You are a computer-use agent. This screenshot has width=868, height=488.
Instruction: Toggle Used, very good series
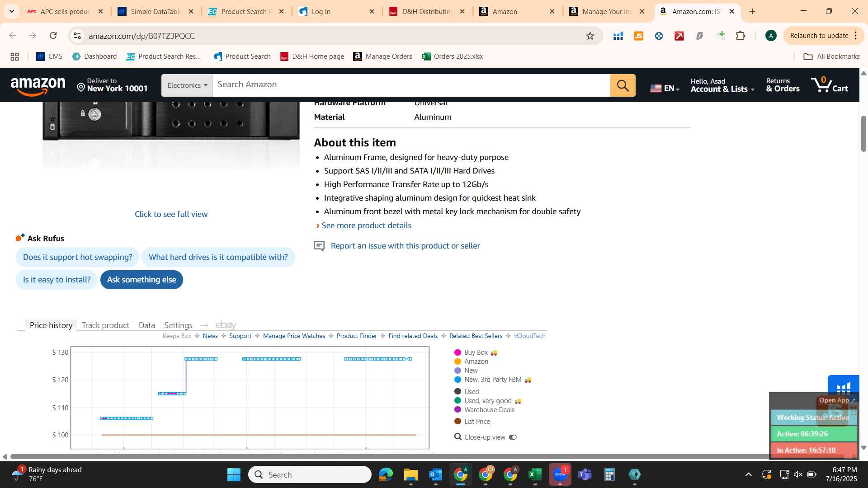(488, 401)
